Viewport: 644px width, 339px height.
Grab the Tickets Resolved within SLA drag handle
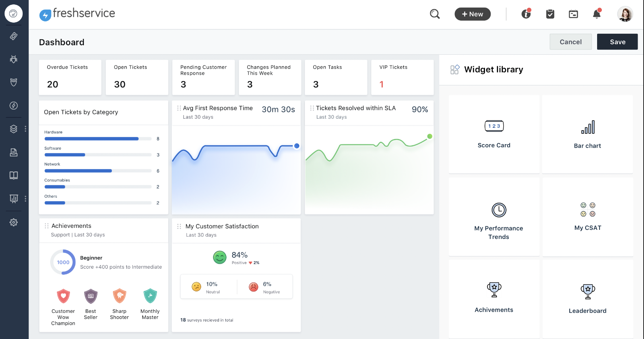312,108
